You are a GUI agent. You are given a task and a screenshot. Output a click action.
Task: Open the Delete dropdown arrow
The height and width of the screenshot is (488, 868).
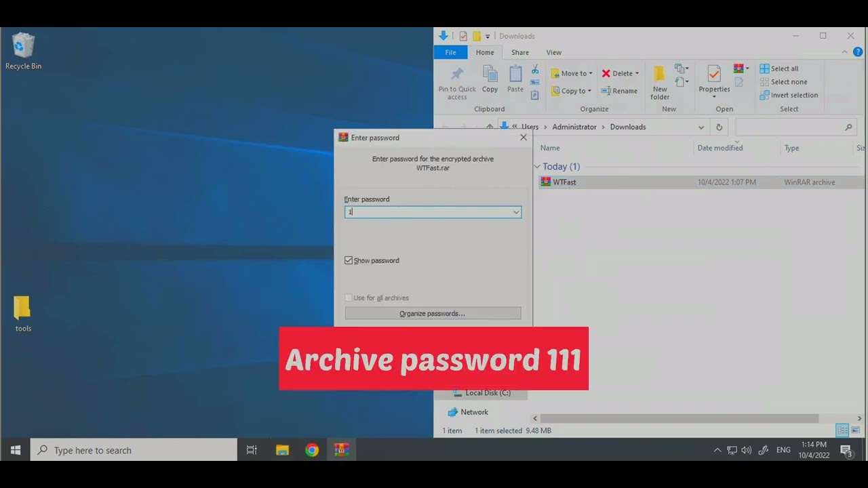636,73
